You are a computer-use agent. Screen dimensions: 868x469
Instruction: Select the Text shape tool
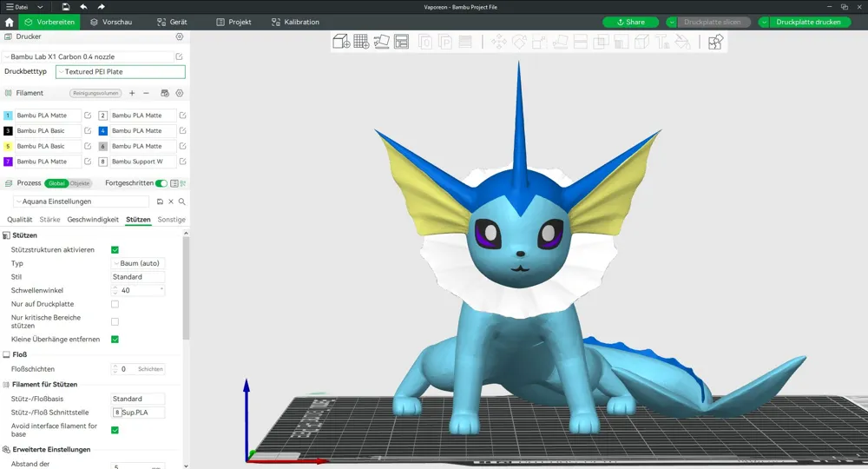(x=662, y=42)
